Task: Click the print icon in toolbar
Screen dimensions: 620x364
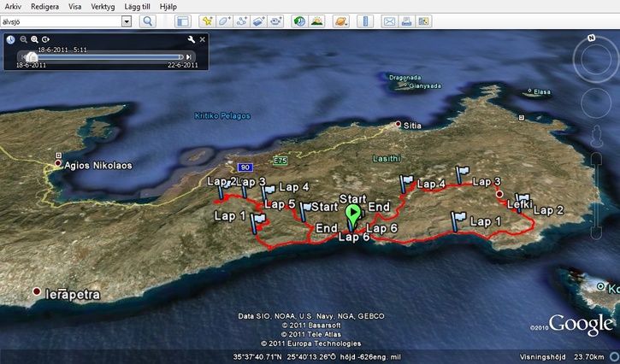Action: point(405,21)
